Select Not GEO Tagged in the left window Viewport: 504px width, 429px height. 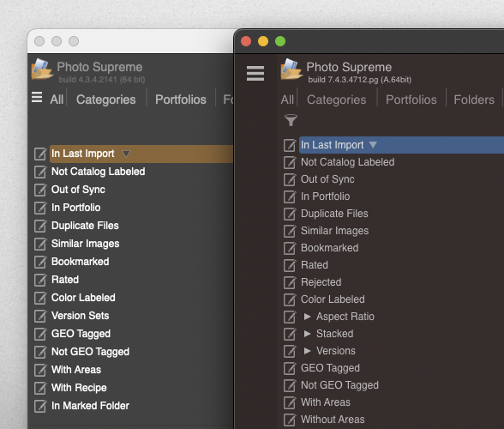tap(91, 352)
